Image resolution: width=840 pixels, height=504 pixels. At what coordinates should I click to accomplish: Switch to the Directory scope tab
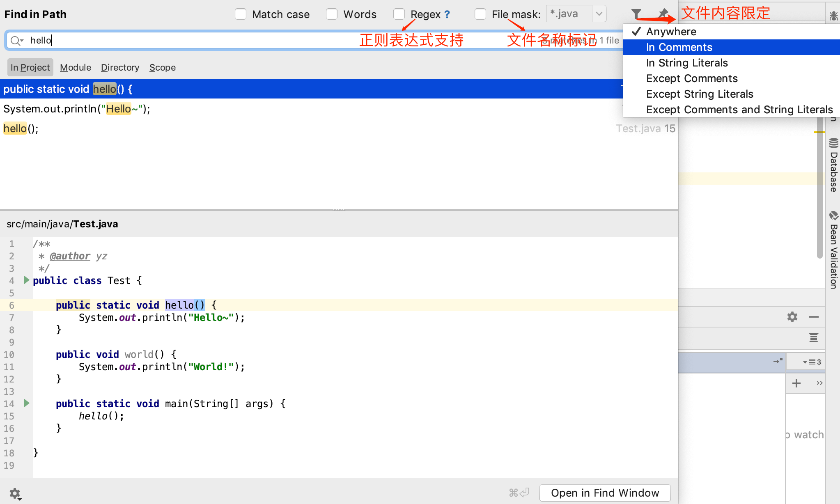point(120,67)
